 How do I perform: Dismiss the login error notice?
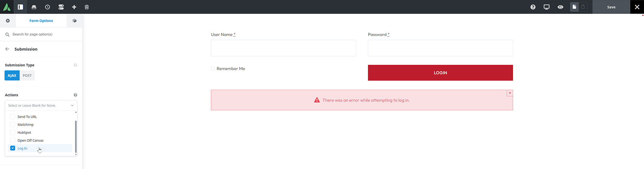click(x=510, y=93)
